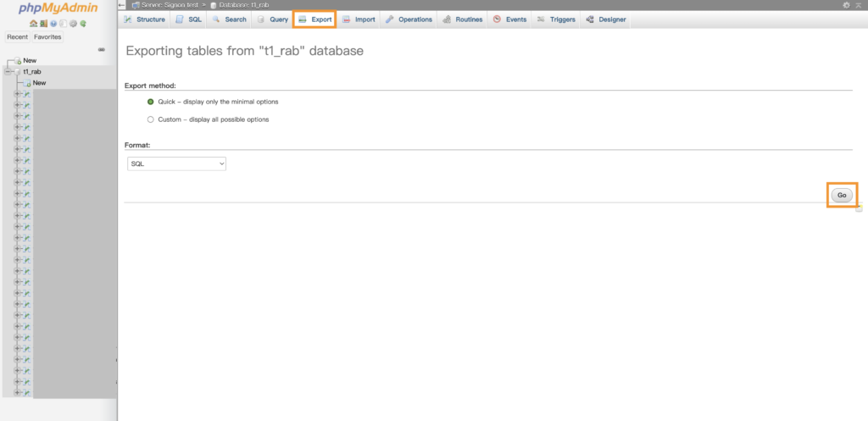Switch to the Structure tab
The height and width of the screenshot is (421, 868).
click(145, 19)
